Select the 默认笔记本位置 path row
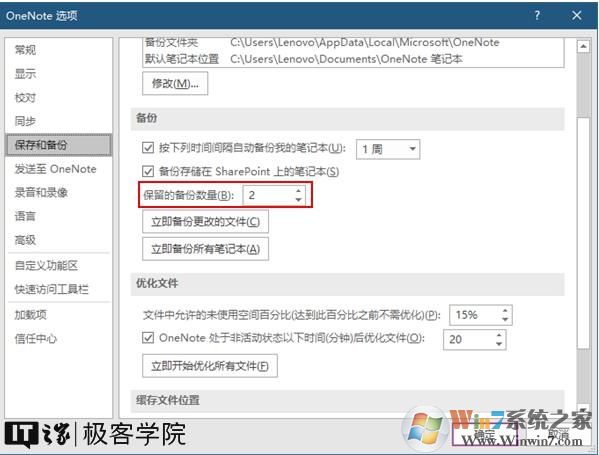The height and width of the screenshot is (455, 599). (x=353, y=59)
